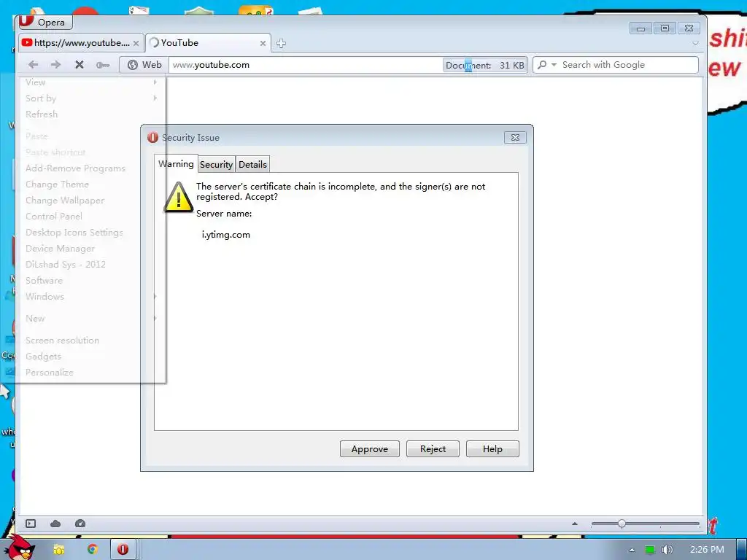Screen dimensions: 747x560
Task: Click the Opera taskbar button
Action: click(x=123, y=550)
